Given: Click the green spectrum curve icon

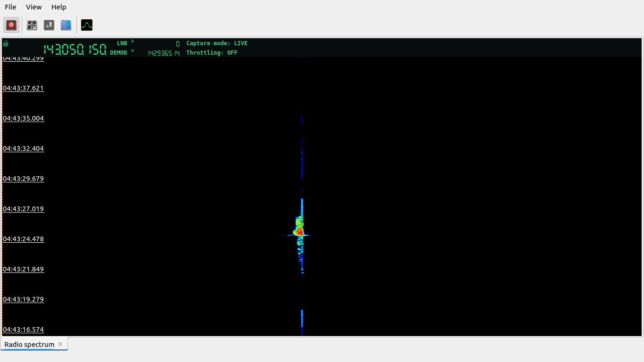Looking at the screenshot, I should pos(87,25).
